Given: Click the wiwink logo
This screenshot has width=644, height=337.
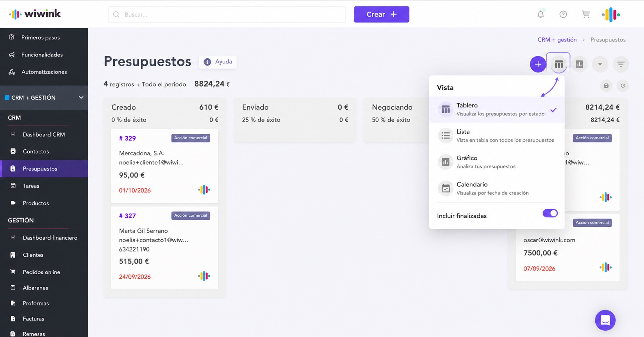Looking at the screenshot, I should 35,14.
